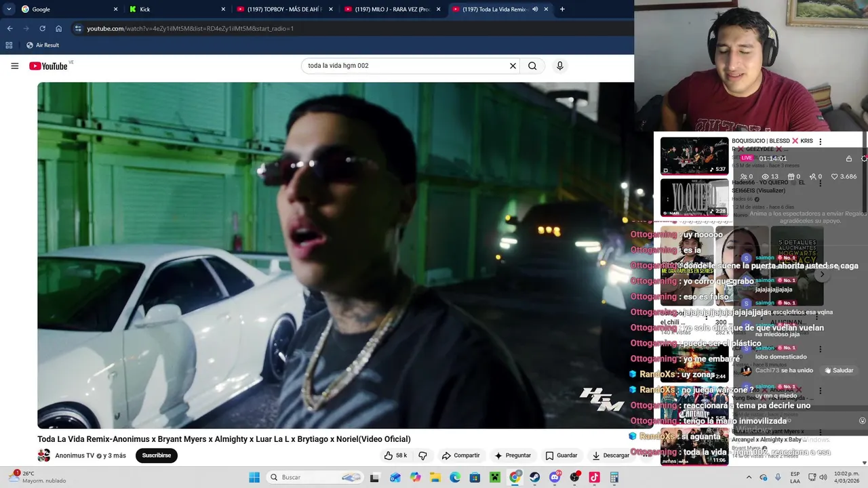Click the Preguntar button
Image resolution: width=868 pixels, height=488 pixels.
pos(513,455)
